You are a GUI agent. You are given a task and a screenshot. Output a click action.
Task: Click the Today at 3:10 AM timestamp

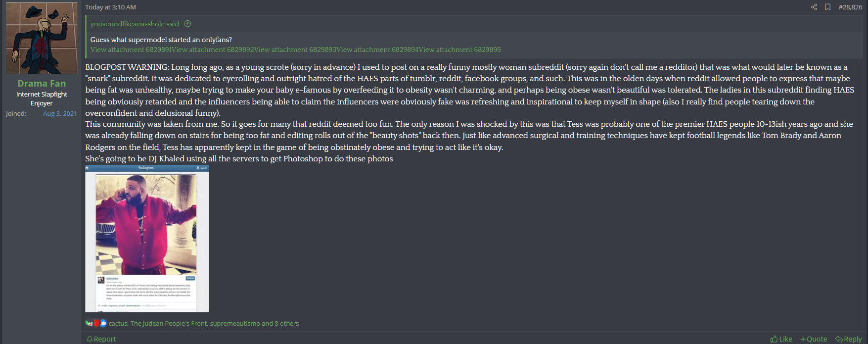point(110,7)
